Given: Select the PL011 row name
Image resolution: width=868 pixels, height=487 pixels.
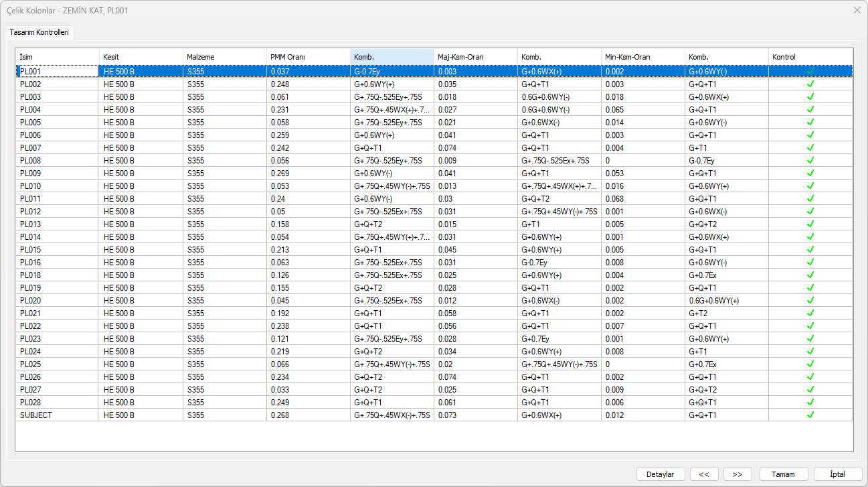Looking at the screenshot, I should point(57,198).
